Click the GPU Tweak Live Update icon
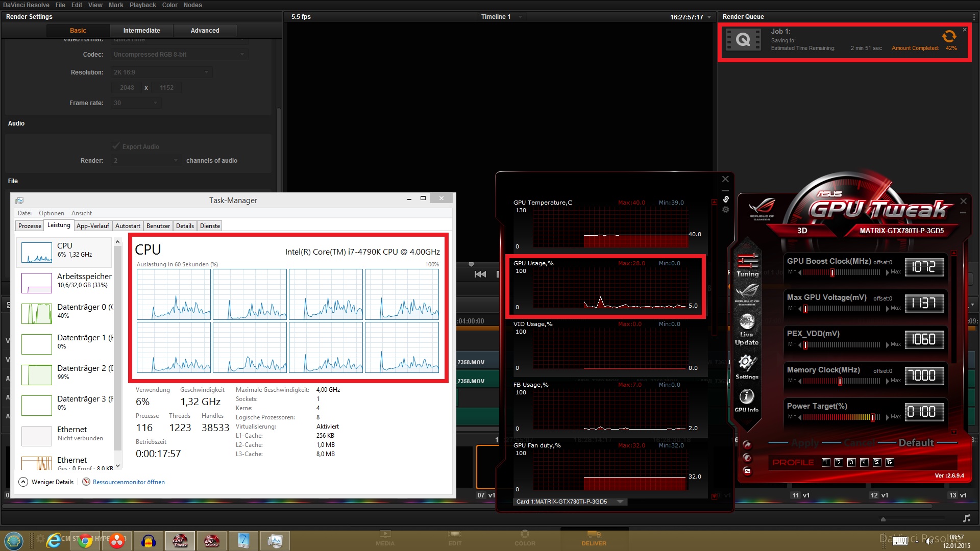 click(x=746, y=327)
